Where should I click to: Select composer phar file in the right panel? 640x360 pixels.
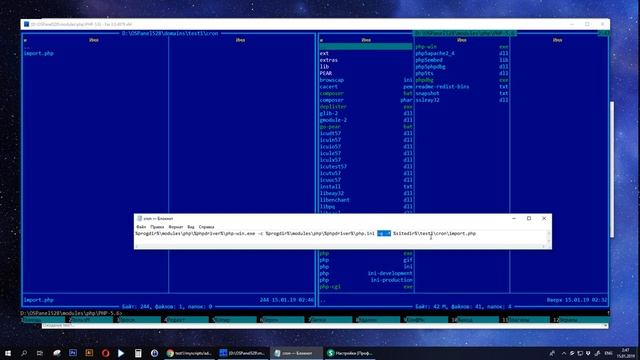(366, 100)
